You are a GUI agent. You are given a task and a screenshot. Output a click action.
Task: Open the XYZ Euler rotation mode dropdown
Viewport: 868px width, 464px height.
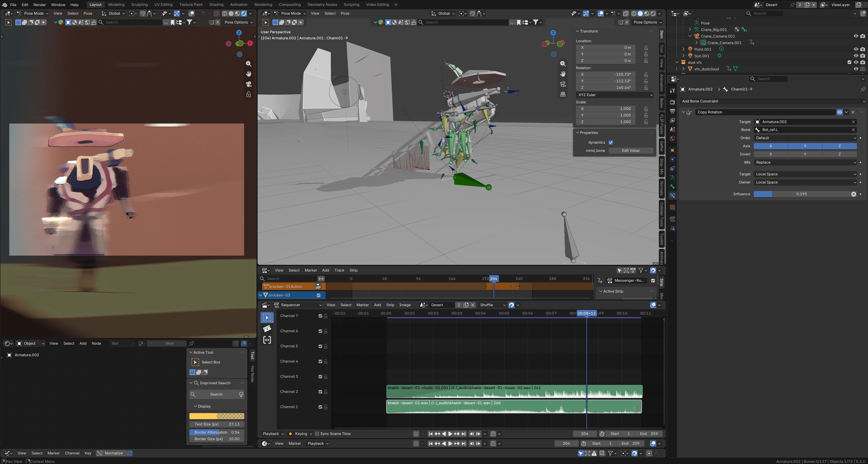coord(615,95)
